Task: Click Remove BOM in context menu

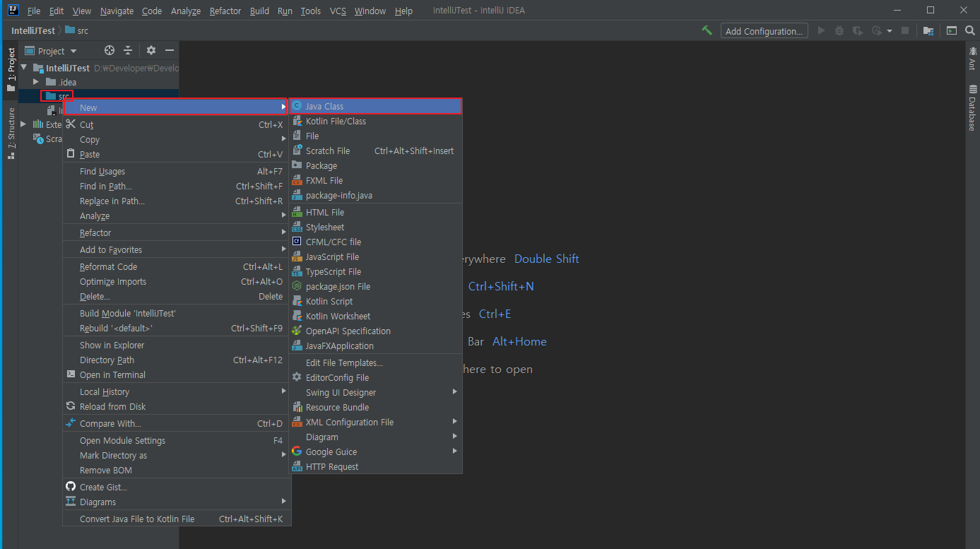Action: tap(175, 470)
